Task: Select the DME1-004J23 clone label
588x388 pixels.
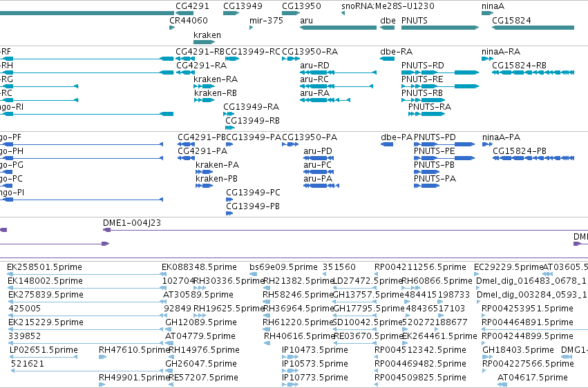Action: [131, 223]
